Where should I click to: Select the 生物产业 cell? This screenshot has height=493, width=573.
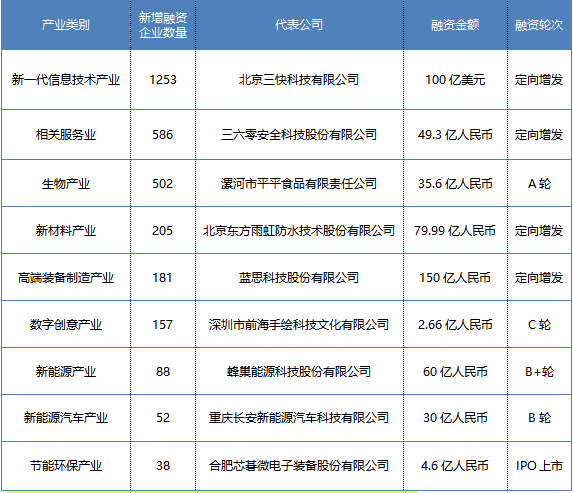(x=66, y=183)
